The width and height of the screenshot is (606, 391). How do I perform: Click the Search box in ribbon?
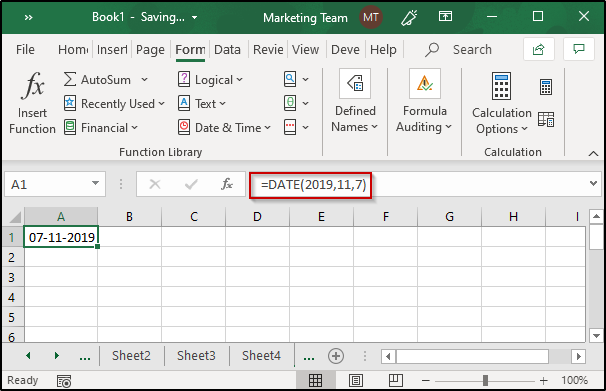[x=458, y=49]
